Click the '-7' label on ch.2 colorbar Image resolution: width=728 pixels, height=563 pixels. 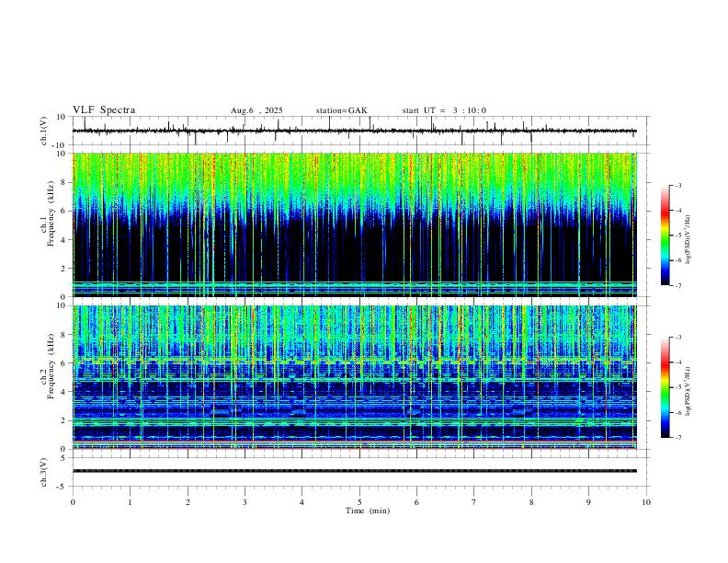(x=677, y=438)
